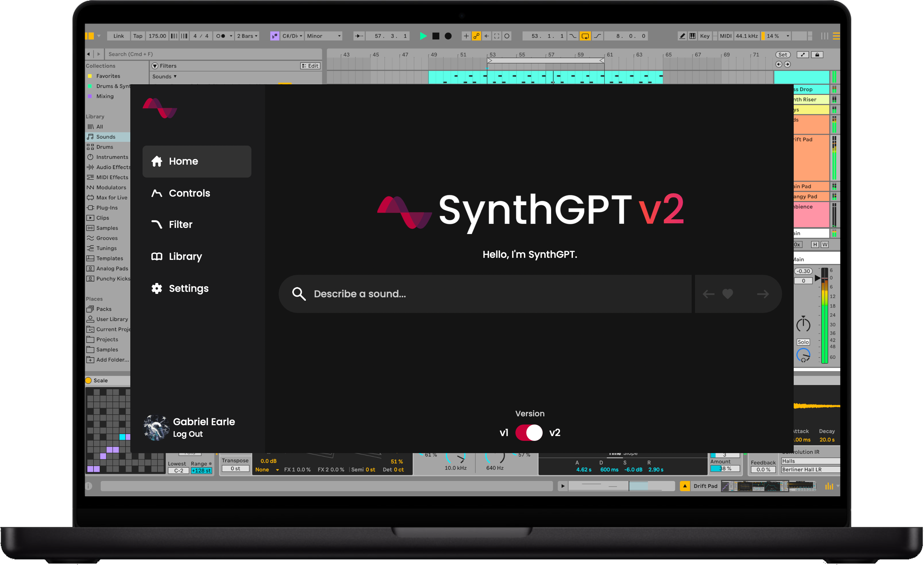This screenshot has width=924, height=565.
Task: Toggle the purple scale mode button
Action: (x=275, y=36)
